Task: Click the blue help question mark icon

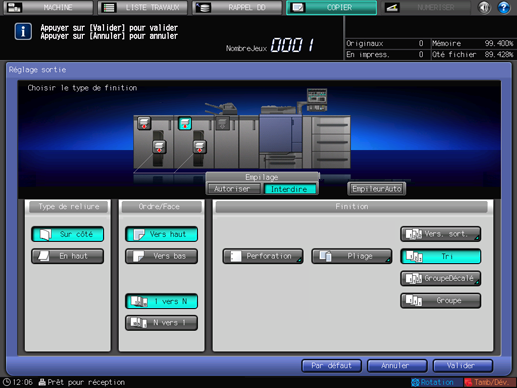Action: click(504, 7)
